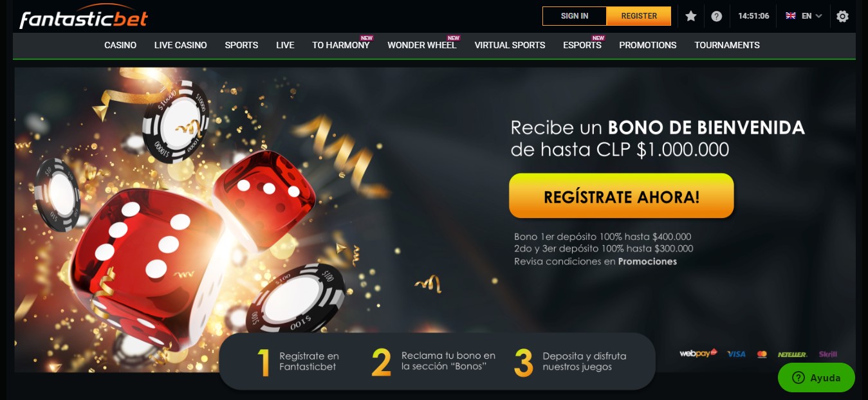Select the Esports menu item
Image resolution: width=868 pixels, height=400 pixels.
point(582,45)
